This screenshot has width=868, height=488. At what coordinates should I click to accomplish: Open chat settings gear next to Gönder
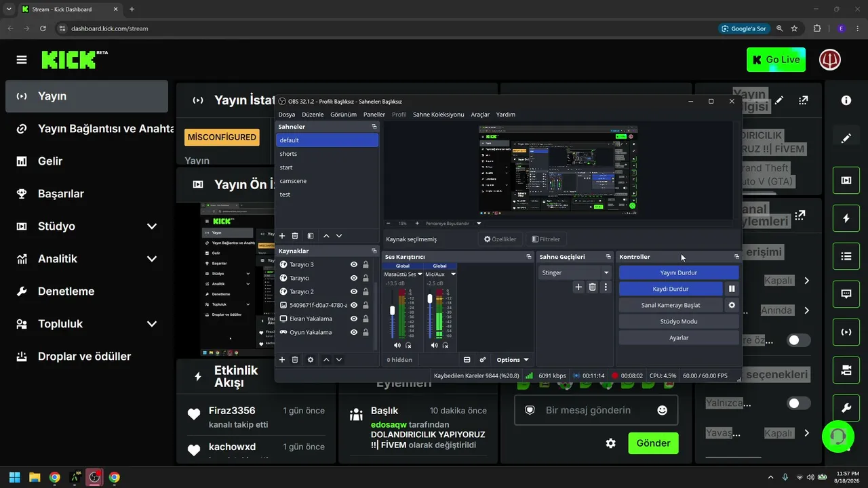(611, 443)
